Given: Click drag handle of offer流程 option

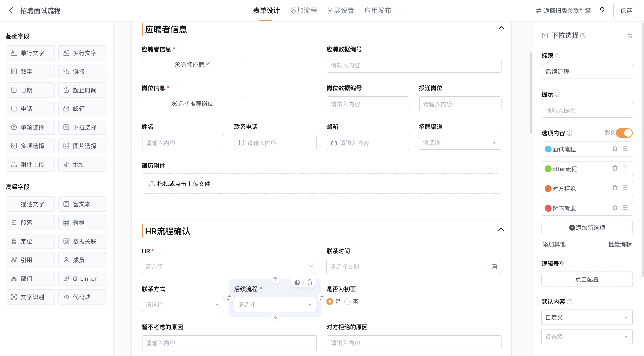Looking at the screenshot, I should click(625, 168).
